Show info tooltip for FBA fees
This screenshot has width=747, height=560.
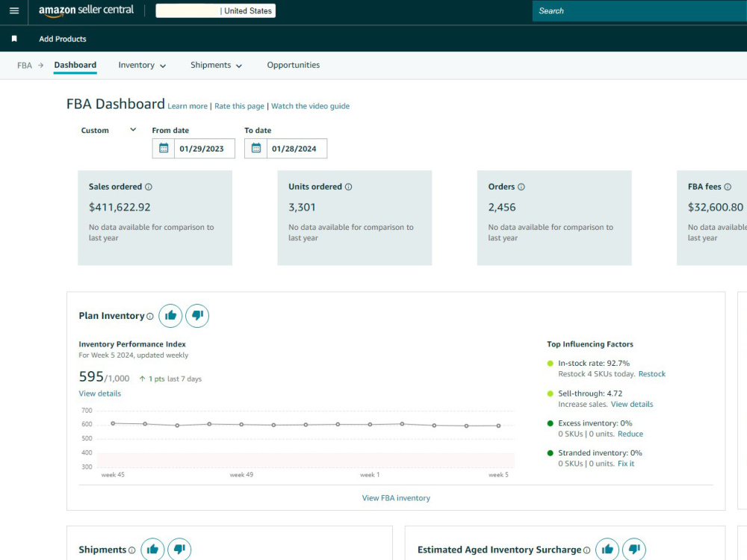click(x=728, y=187)
